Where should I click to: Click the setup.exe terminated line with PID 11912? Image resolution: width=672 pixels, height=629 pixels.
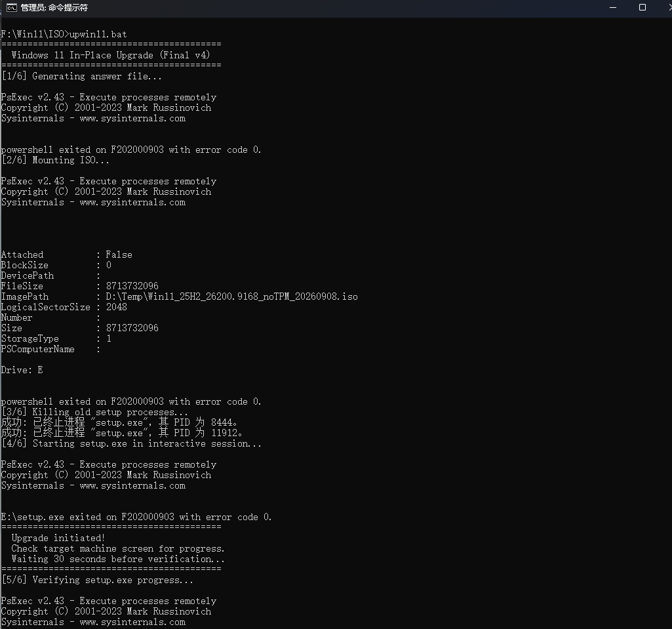[x=122, y=433]
